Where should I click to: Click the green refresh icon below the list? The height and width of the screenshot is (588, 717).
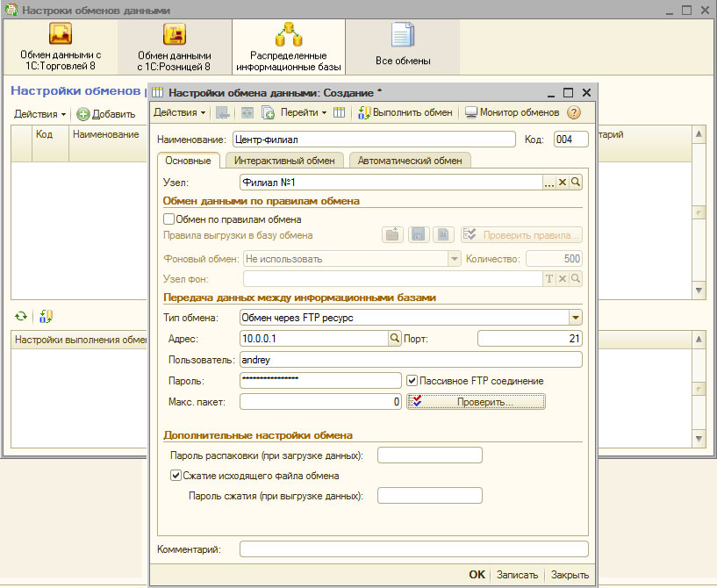[21, 316]
